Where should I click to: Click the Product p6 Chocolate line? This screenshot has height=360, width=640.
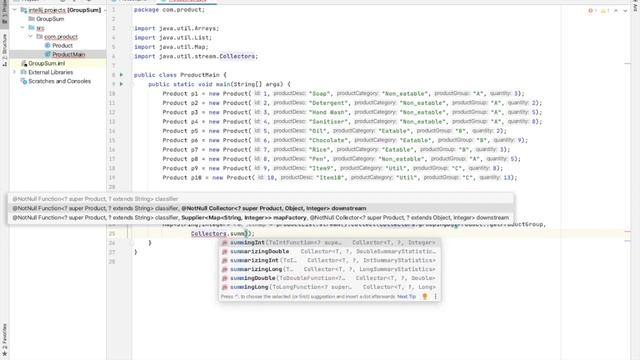345,140
